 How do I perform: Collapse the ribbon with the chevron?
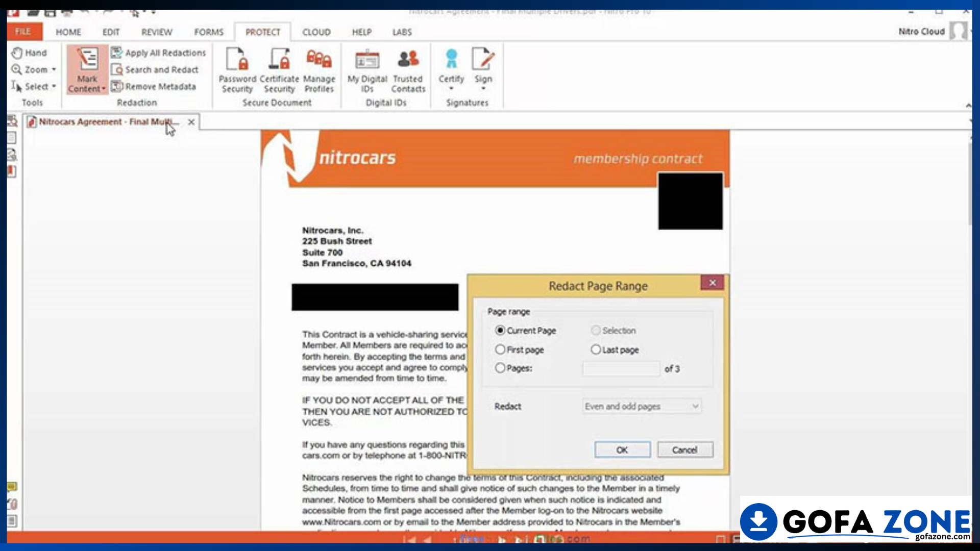coord(968,105)
